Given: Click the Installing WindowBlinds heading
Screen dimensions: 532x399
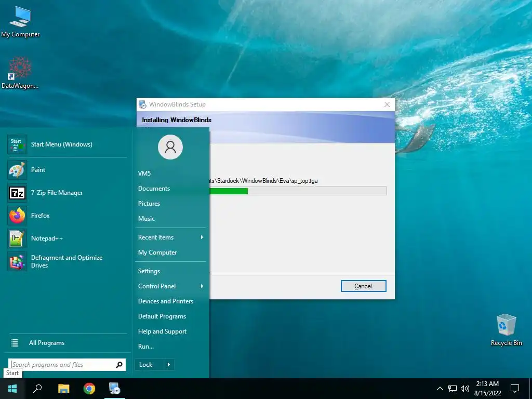Looking at the screenshot, I should pos(177,120).
